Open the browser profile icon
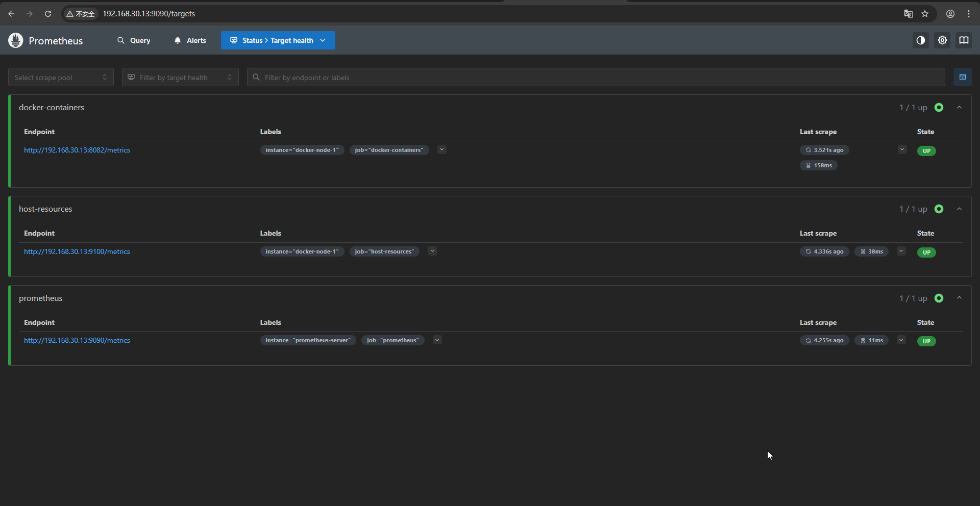This screenshot has width=980, height=506. (x=950, y=14)
